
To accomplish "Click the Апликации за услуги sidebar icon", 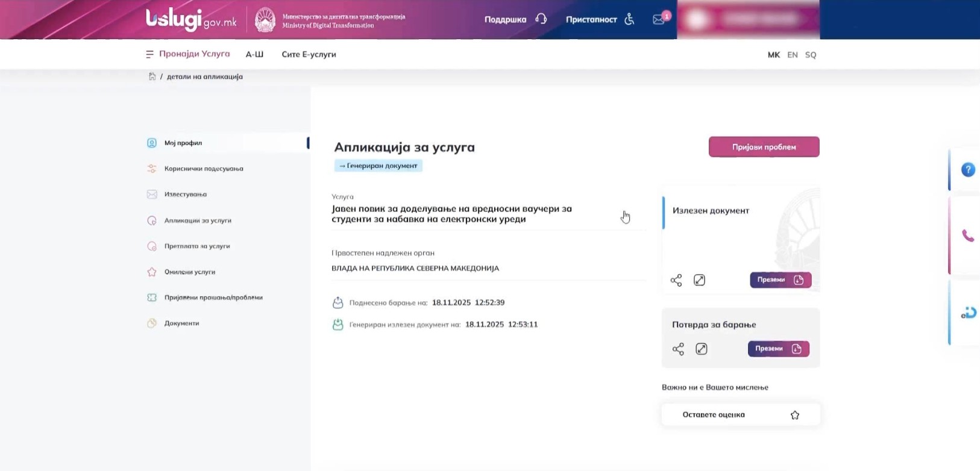I will click(152, 220).
